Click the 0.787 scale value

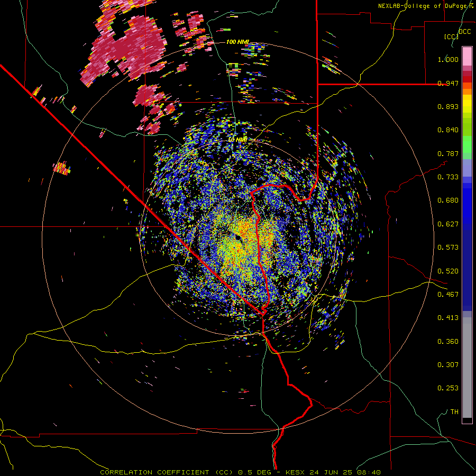[x=448, y=153]
